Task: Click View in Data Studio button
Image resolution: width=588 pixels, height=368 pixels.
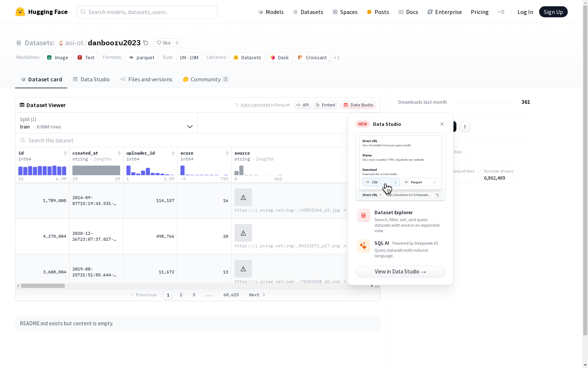Action: click(401, 272)
